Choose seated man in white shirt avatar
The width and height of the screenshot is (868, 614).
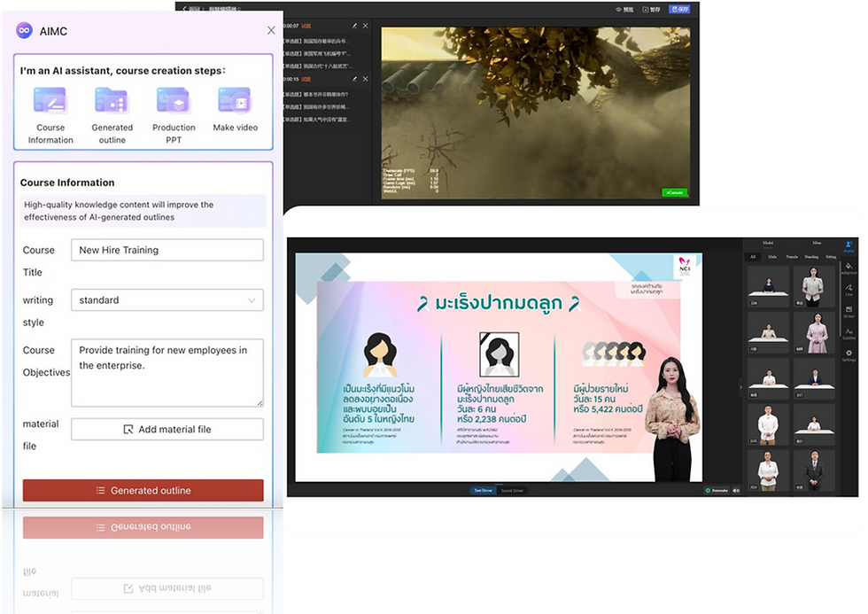tap(769, 378)
